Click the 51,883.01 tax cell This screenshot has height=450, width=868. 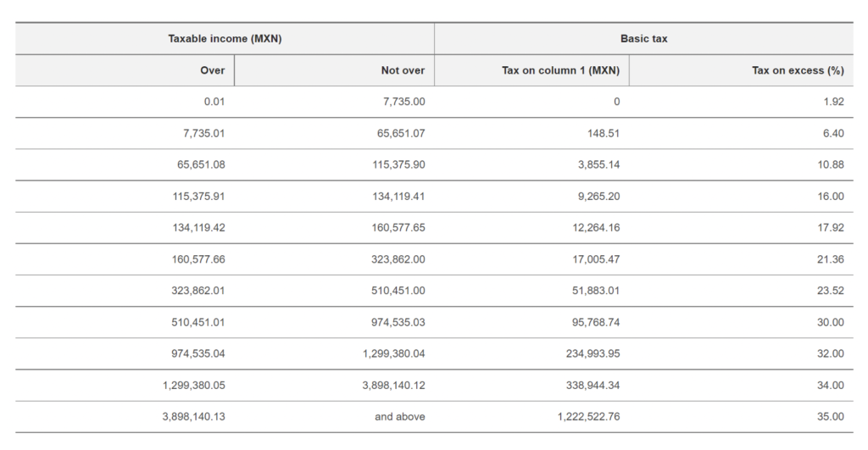(x=597, y=291)
